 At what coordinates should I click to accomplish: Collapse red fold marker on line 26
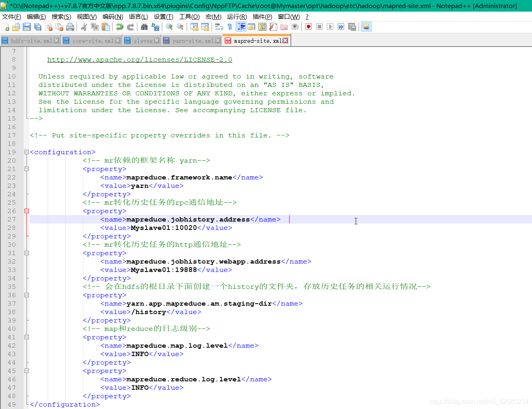pos(26,211)
